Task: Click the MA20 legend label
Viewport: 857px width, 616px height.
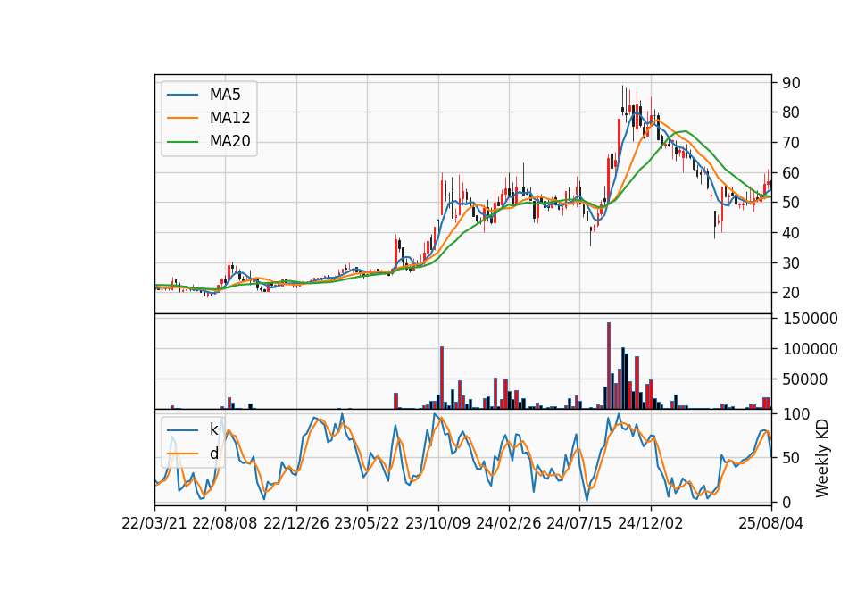Action: pos(229,142)
